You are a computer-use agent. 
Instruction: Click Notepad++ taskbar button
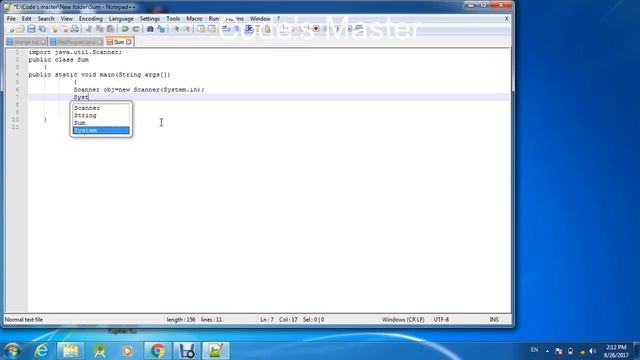tap(216, 351)
